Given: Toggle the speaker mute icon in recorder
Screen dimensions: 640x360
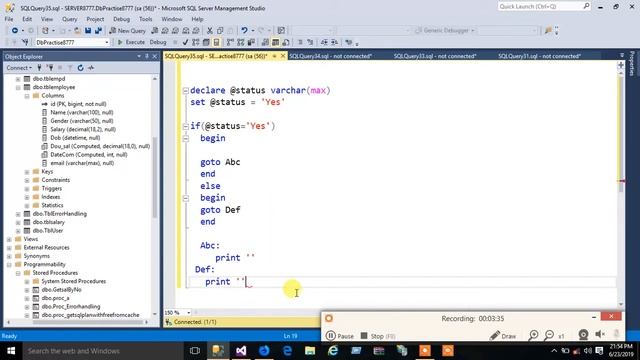Looking at the screenshot, I should 600,335.
